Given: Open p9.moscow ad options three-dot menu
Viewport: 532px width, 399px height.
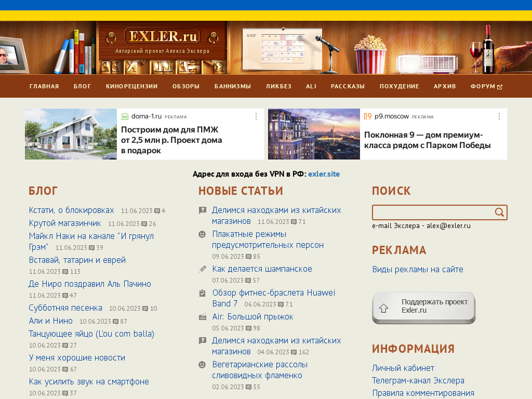Looking at the screenshot, I should tap(499, 117).
